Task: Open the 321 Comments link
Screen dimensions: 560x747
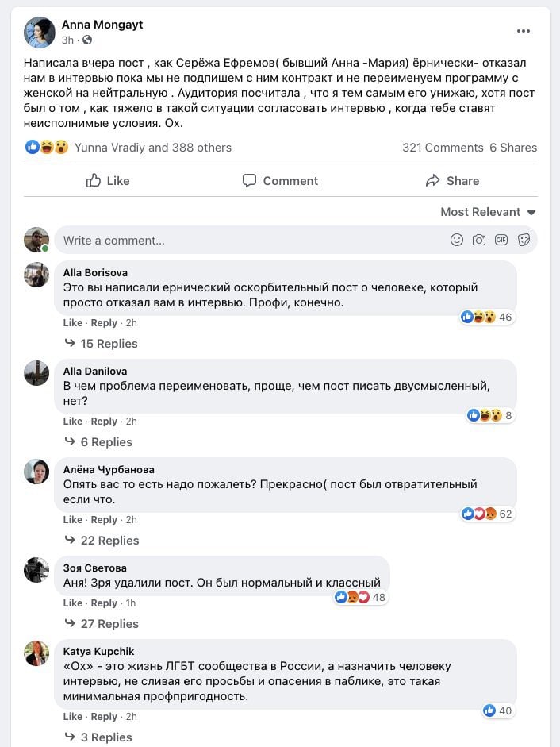Action: [x=443, y=148]
